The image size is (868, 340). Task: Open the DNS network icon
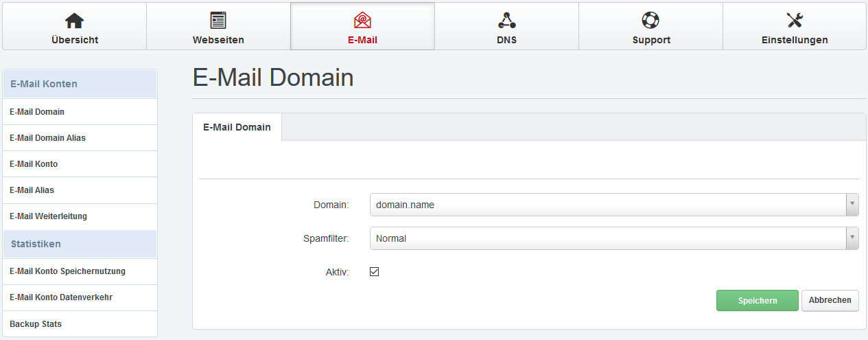coord(506,21)
